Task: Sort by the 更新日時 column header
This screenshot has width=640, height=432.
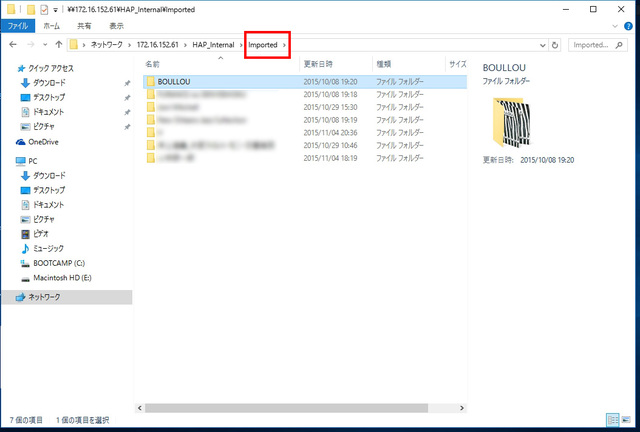Action: pos(336,64)
